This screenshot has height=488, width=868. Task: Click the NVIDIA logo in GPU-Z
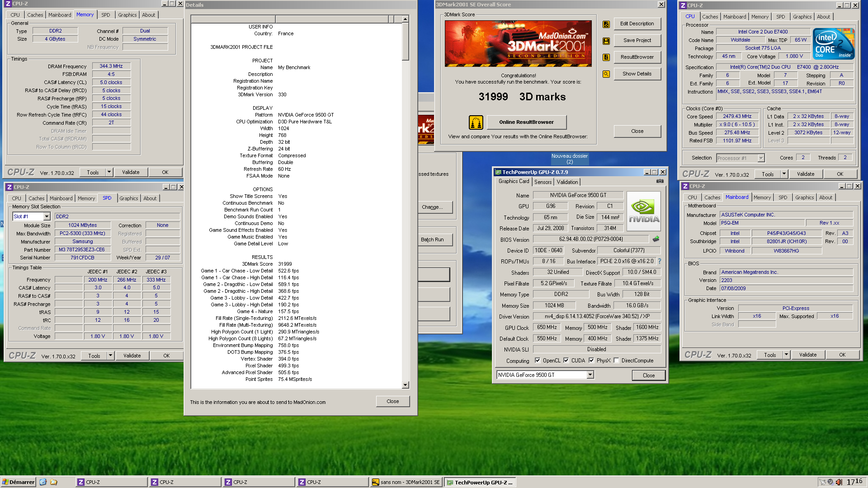click(x=644, y=211)
